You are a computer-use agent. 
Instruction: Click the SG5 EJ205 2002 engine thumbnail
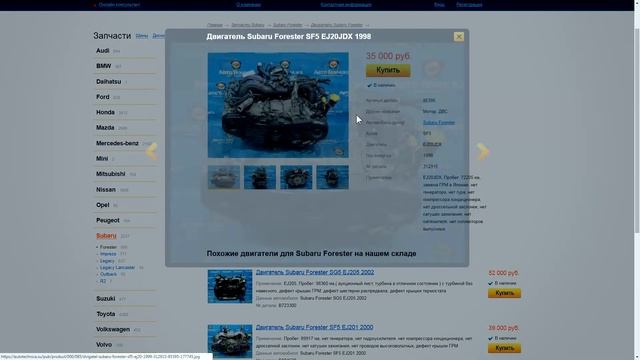pos(230,286)
